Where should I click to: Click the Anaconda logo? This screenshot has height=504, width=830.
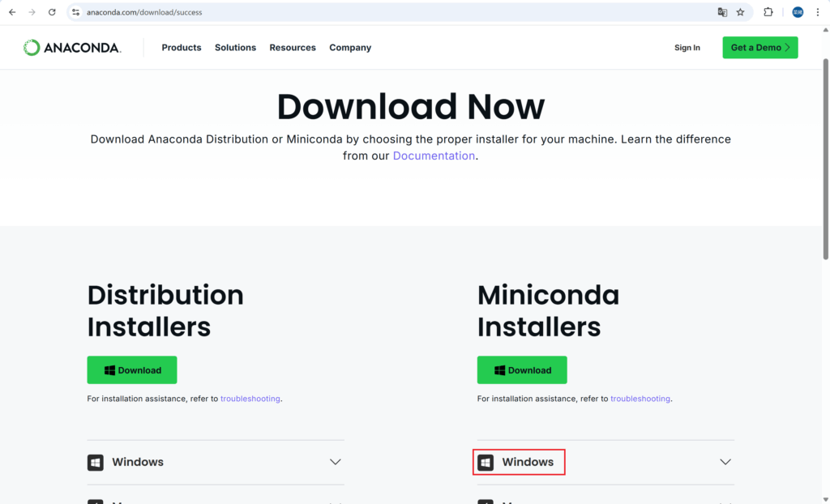(72, 48)
